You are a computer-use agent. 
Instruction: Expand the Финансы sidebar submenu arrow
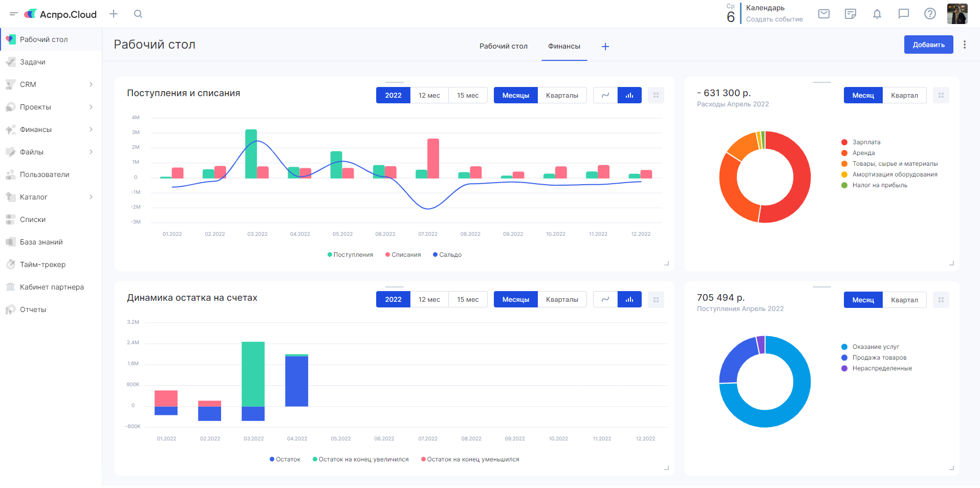pos(91,129)
